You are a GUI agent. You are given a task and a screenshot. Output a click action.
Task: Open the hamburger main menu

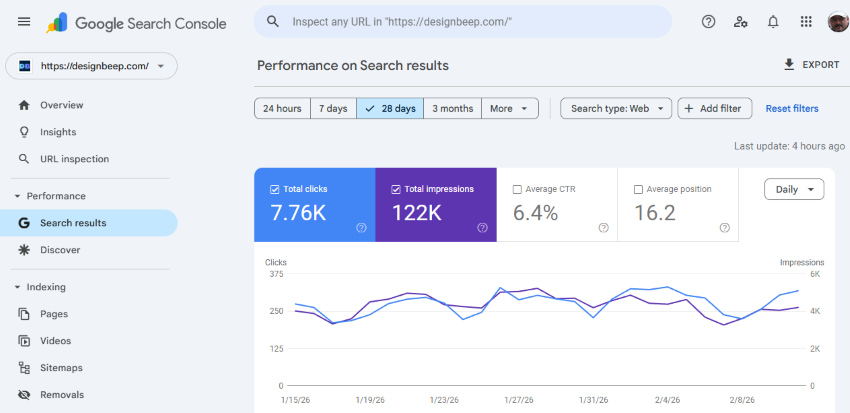24,22
